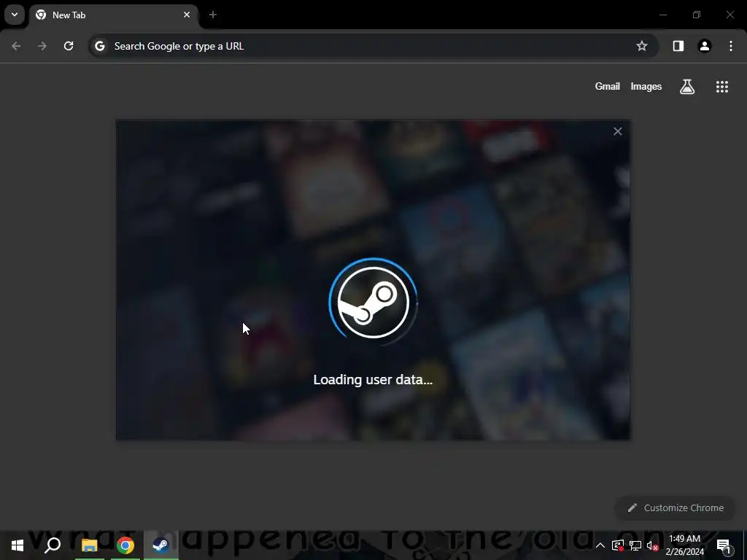Screen dimensions: 747x560
Task: Reload the page with refresh icon
Action: coord(69,46)
